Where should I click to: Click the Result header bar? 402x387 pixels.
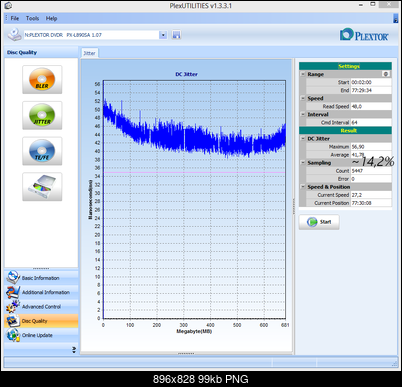[345, 130]
